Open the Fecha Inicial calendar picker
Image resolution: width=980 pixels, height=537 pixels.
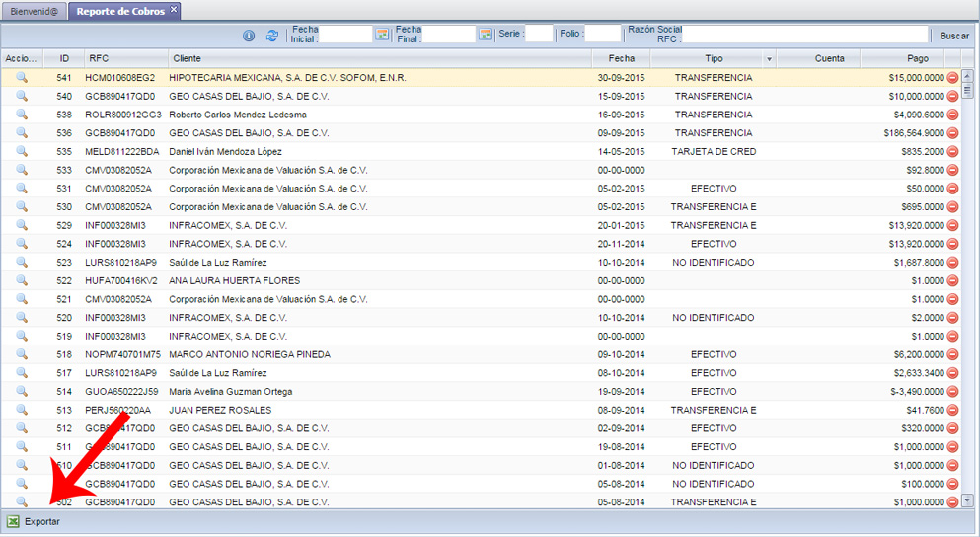tap(382, 35)
